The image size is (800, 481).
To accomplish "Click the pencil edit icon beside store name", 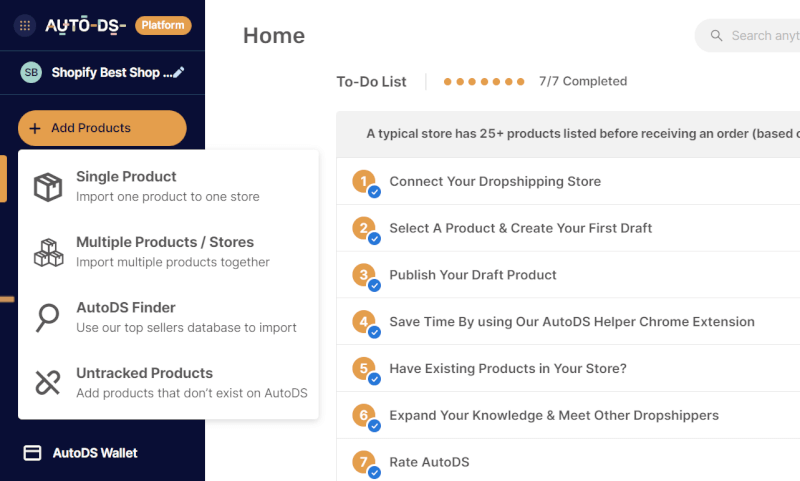I will [179, 72].
